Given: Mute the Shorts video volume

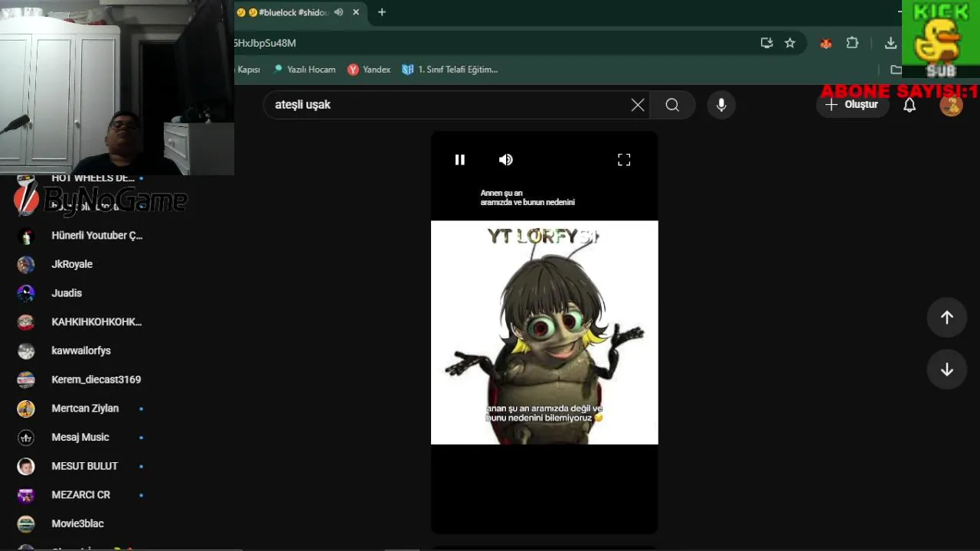Looking at the screenshot, I should tap(506, 160).
